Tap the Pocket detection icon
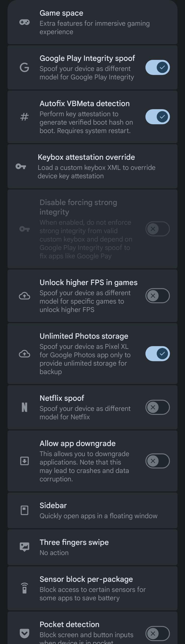Screen dimensions: 185x644 (x=24, y=633)
